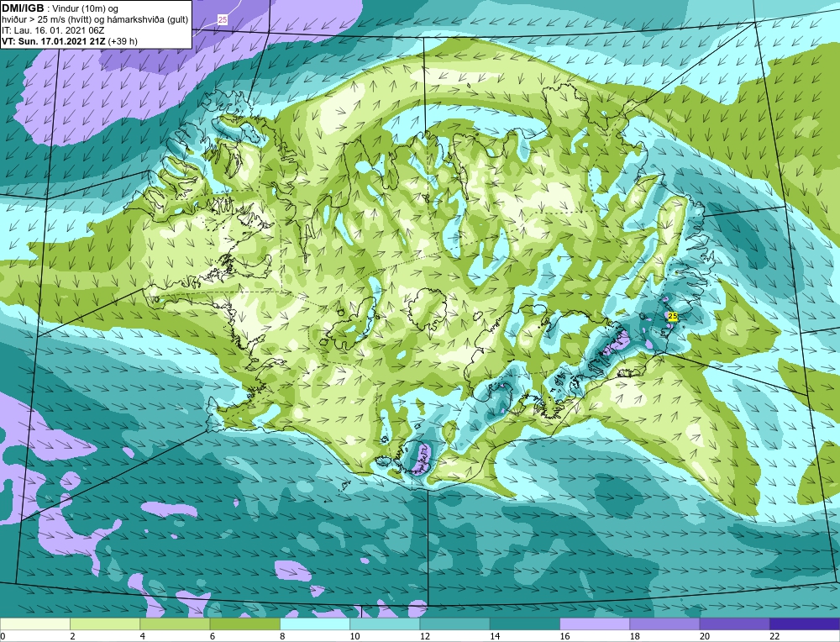Click the legend scale label 8
Viewport: 840px width, 642px height.
tap(282, 636)
